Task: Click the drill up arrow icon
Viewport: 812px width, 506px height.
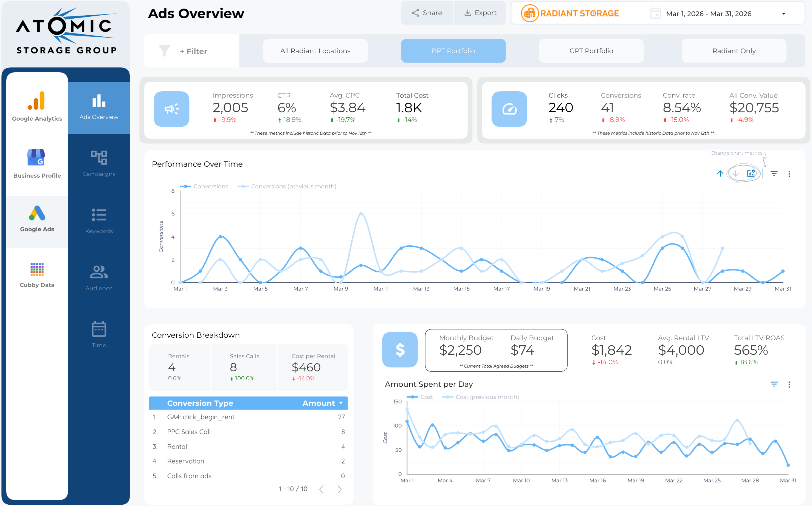Action: click(720, 173)
